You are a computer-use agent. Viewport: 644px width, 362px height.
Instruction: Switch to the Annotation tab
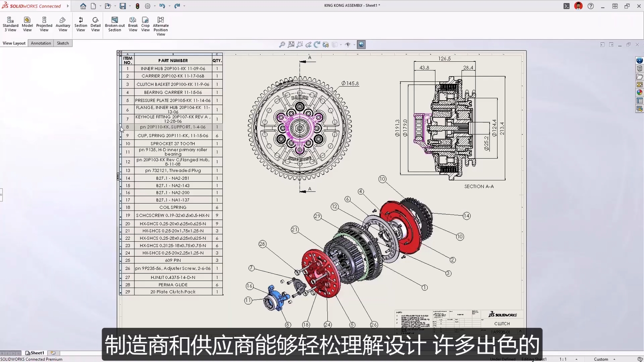tap(41, 43)
